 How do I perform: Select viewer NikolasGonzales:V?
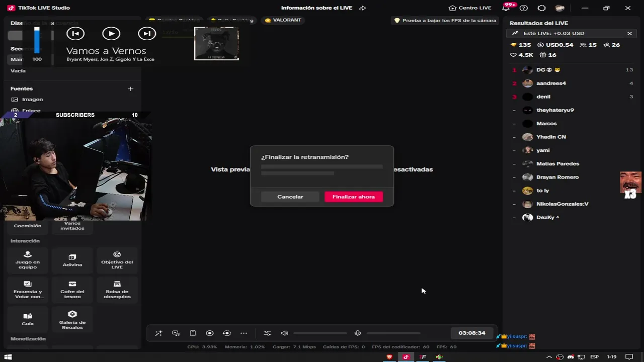click(x=573, y=204)
